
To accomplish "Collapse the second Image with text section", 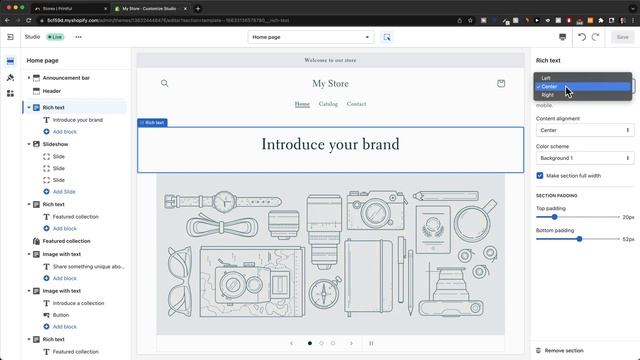I will click(29, 291).
